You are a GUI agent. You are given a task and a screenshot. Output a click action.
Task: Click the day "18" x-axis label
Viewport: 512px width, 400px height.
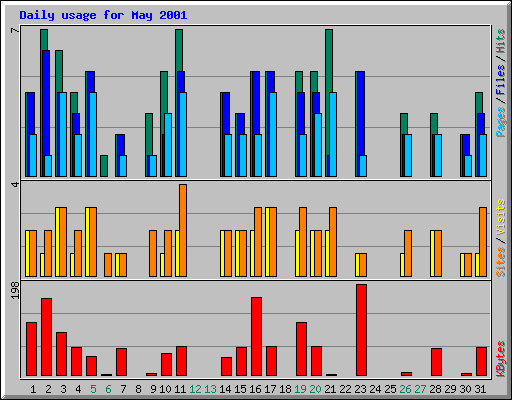[285, 389]
